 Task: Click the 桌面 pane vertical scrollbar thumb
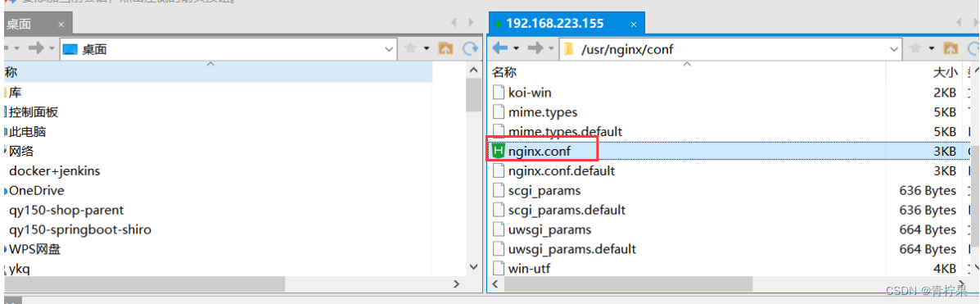click(x=473, y=94)
